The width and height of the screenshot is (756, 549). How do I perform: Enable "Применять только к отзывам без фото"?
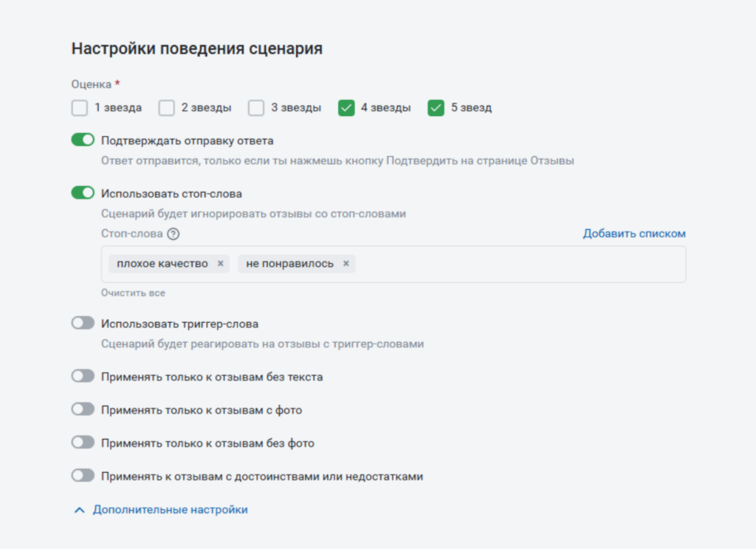point(82,443)
